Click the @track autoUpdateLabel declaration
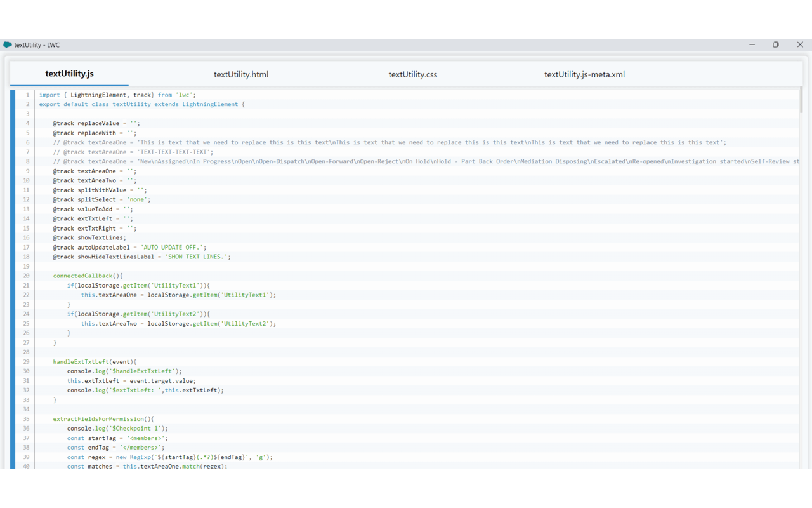 pos(95,247)
